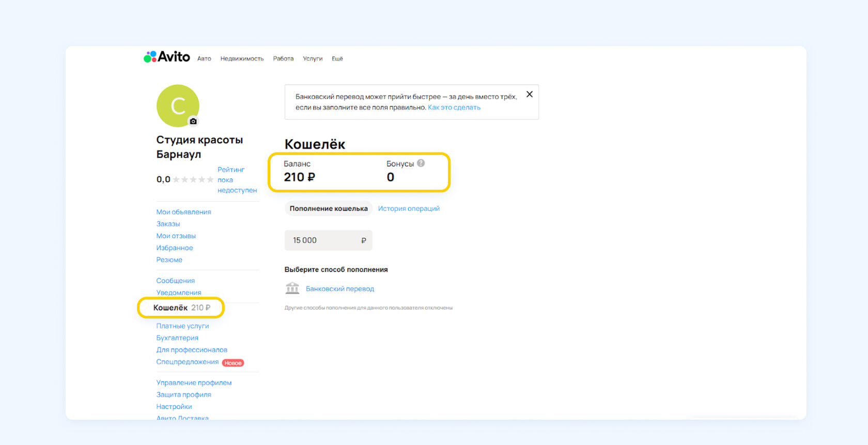
Task: Open Заказы in sidebar
Action: pyautogui.click(x=168, y=224)
